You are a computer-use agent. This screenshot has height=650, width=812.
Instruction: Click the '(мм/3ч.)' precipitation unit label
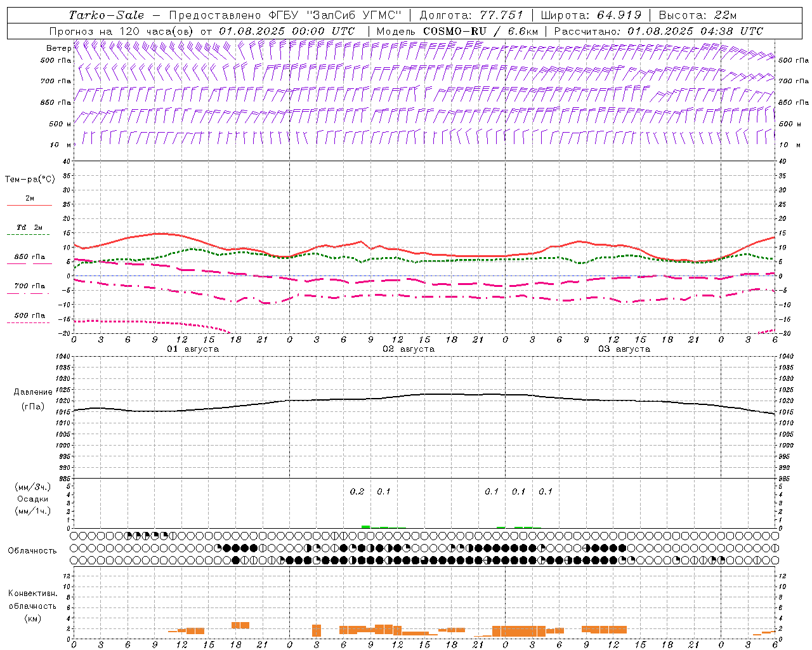point(33,487)
